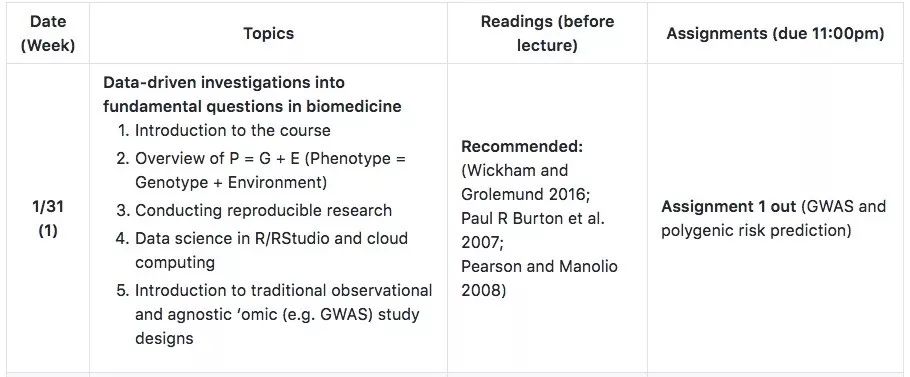The height and width of the screenshot is (377, 910).
Task: Click the Data-driven investigations topic heading
Action: pyautogui.click(x=252, y=95)
